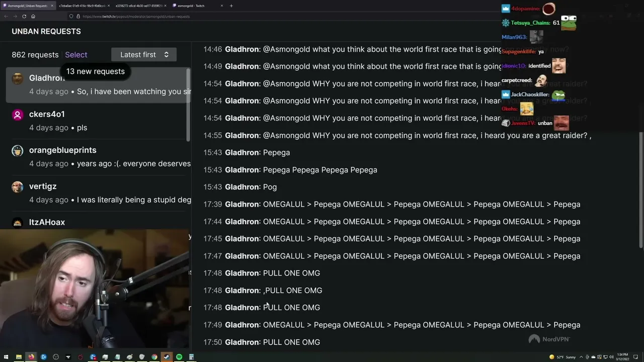This screenshot has width=644, height=362.
Task: Click the '862 requests' count
Action: [x=35, y=55]
